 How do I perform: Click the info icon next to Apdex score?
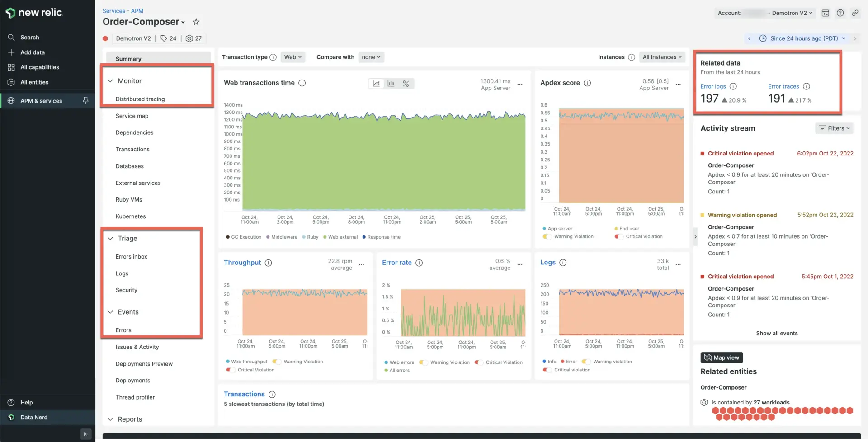pyautogui.click(x=587, y=83)
